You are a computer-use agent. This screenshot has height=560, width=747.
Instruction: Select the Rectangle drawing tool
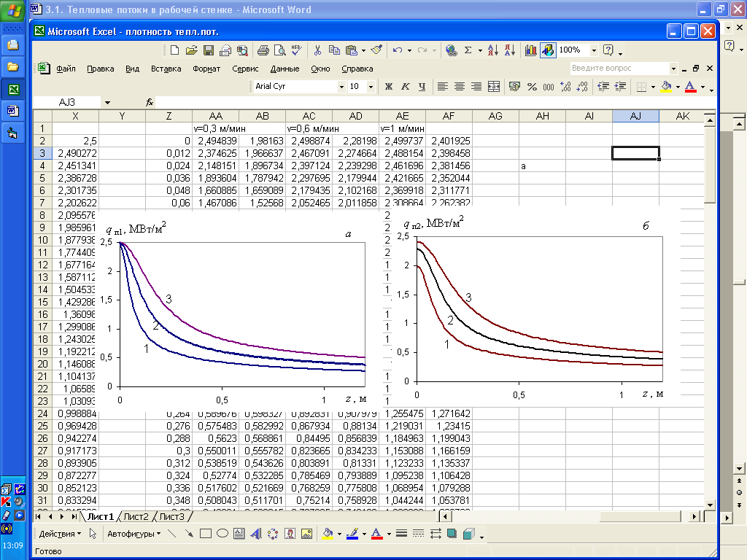click(x=205, y=534)
